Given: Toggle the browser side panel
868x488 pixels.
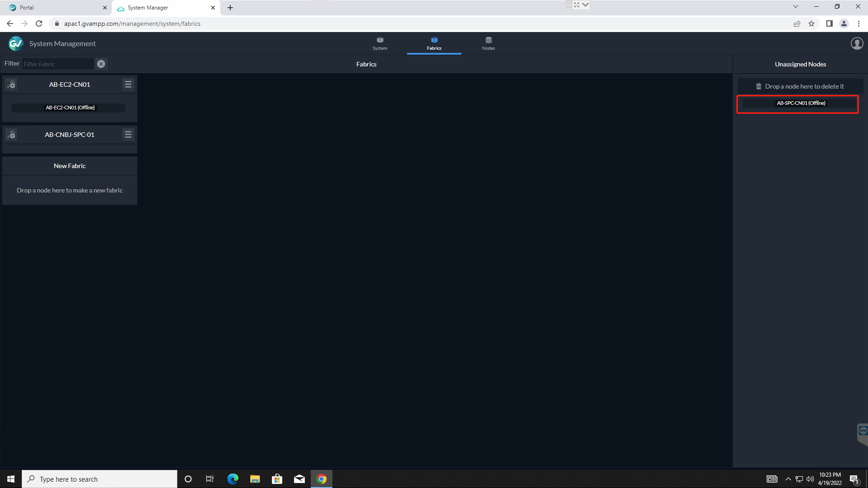Looking at the screenshot, I should [x=829, y=24].
